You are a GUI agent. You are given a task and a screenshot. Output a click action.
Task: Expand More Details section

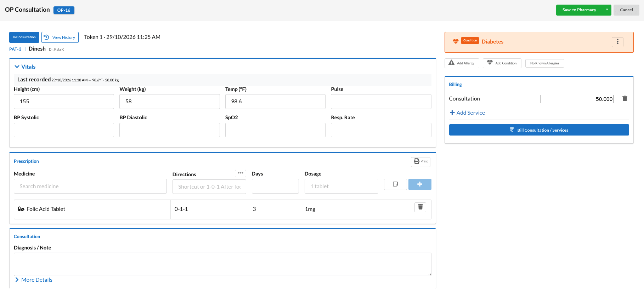[34, 280]
